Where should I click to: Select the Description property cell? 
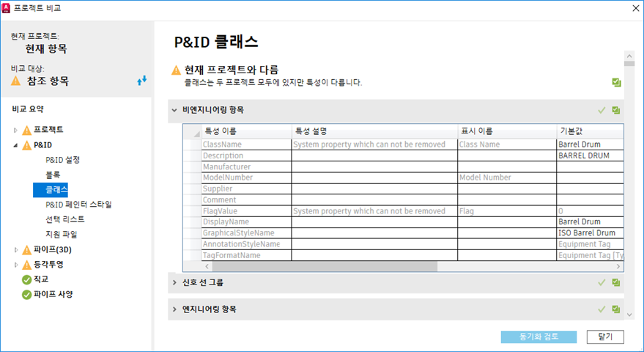[246, 155]
